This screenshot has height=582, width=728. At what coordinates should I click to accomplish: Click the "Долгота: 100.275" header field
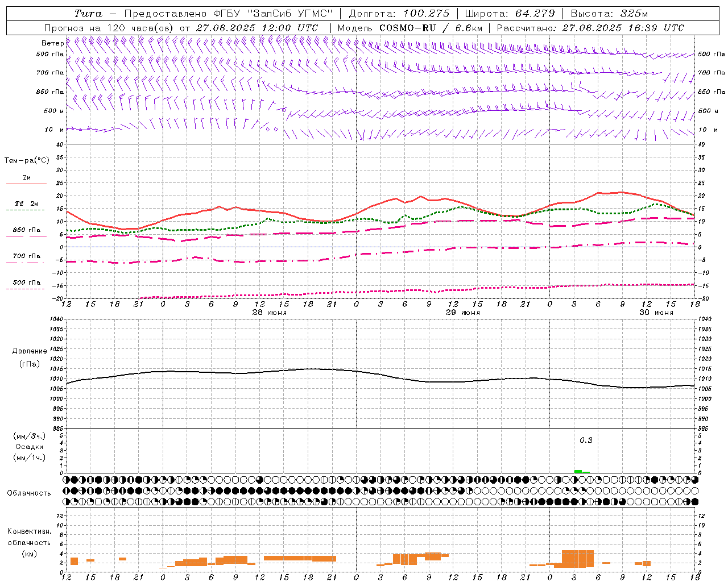399,14
